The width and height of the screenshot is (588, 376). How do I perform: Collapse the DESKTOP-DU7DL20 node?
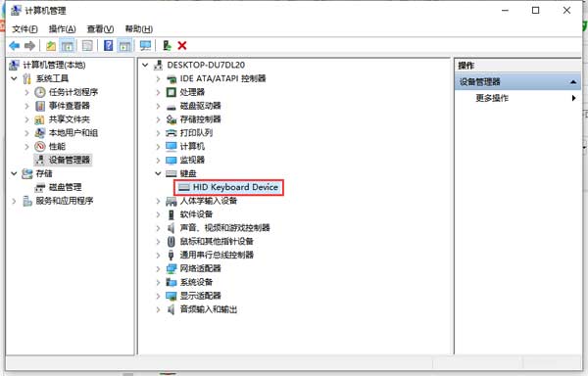(145, 66)
